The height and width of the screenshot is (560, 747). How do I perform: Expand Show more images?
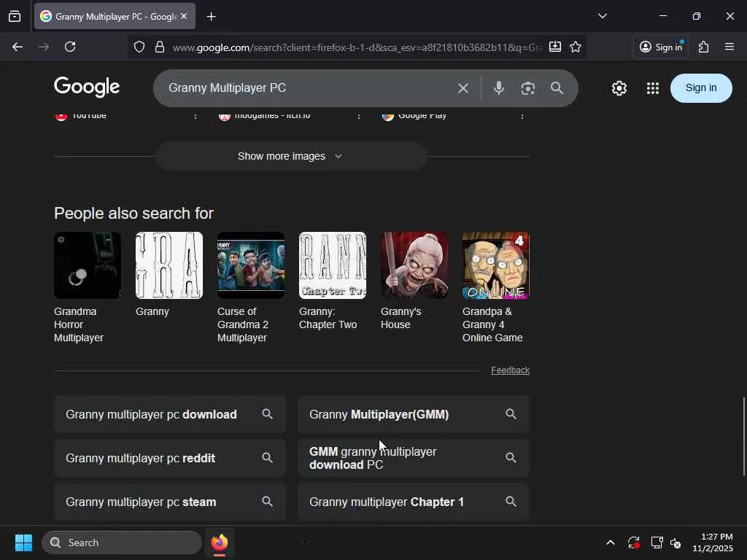291,156
